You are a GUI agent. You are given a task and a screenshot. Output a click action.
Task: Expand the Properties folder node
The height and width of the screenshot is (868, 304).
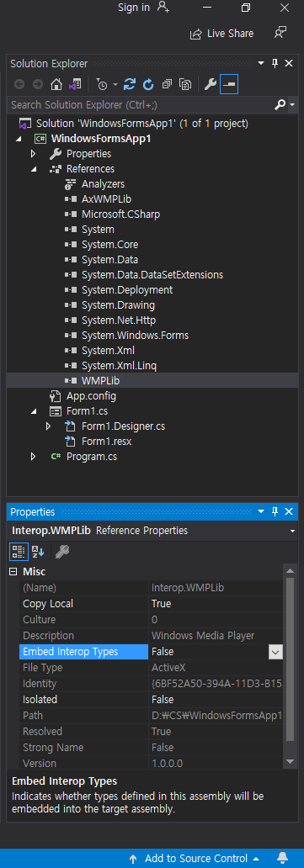[34, 153]
